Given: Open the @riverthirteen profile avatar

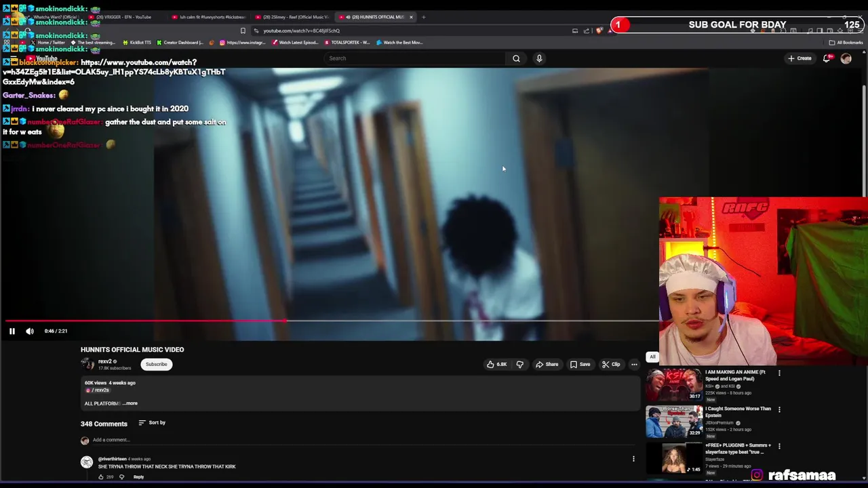Looking at the screenshot, I should coord(86,462).
